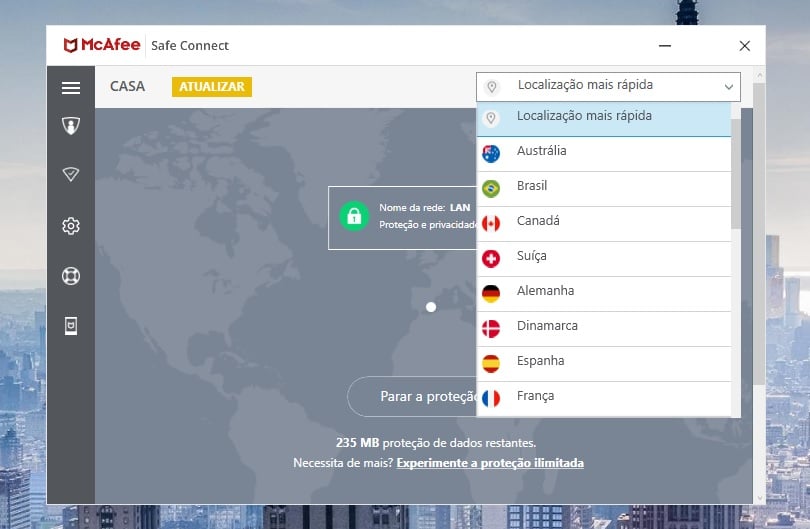
Task: Click the ATUALIZAR upgrade button
Action: click(x=212, y=87)
